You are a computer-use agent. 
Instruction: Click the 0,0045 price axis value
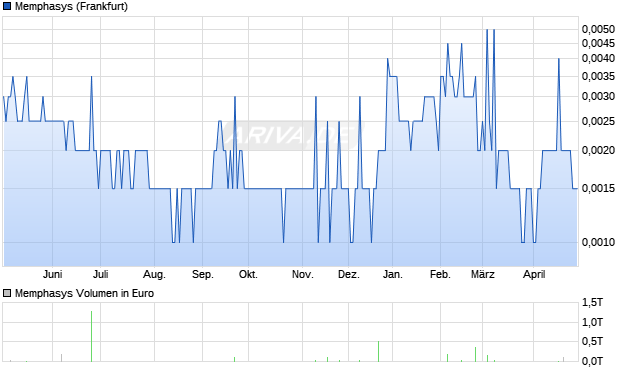point(598,43)
